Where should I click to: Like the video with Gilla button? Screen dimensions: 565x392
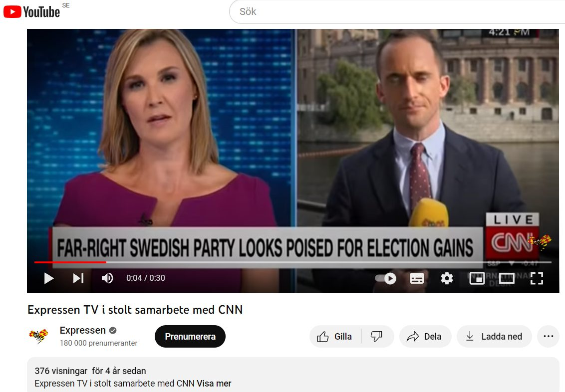335,337
